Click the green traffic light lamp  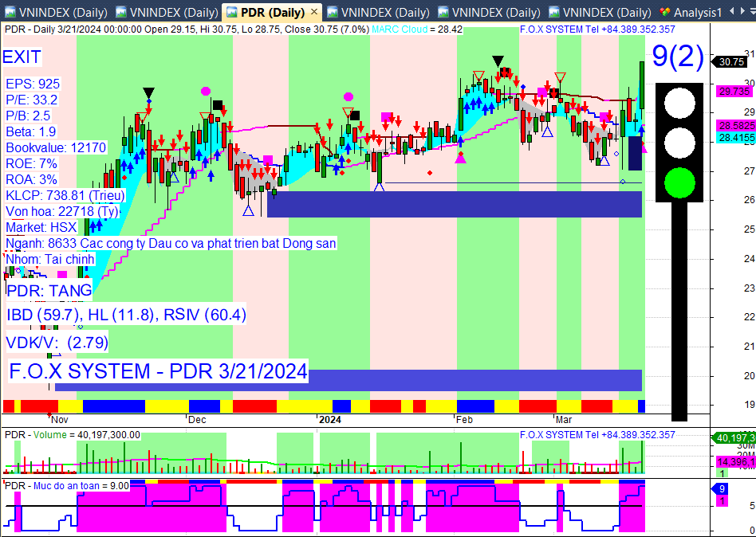pyautogui.click(x=679, y=182)
